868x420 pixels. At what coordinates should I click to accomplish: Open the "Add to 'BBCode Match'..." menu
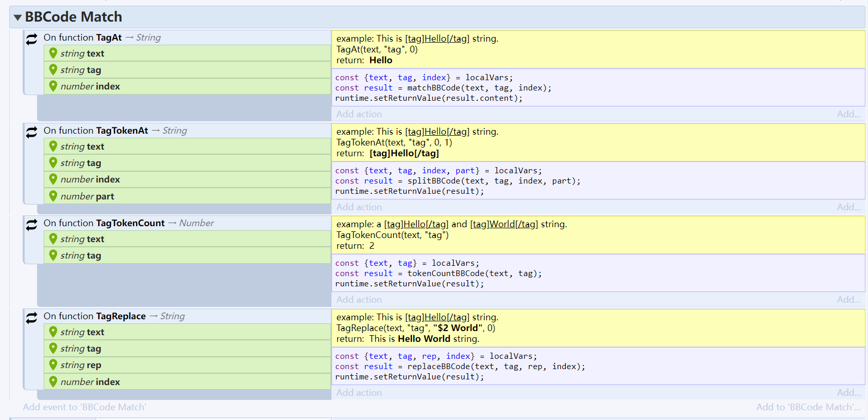pyautogui.click(x=808, y=407)
